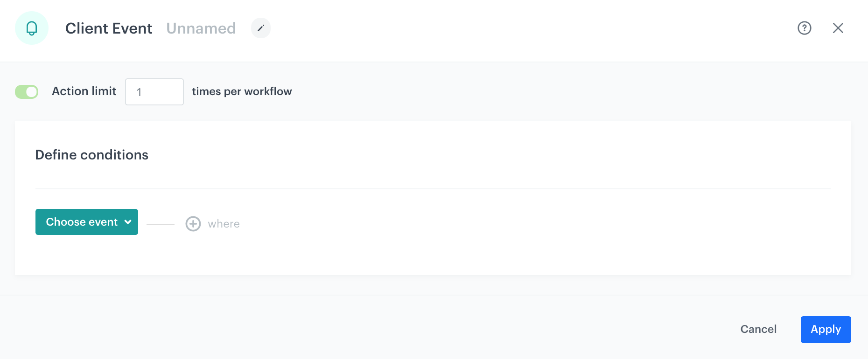Click the plus icon next to where
The height and width of the screenshot is (359, 868).
[x=193, y=224]
